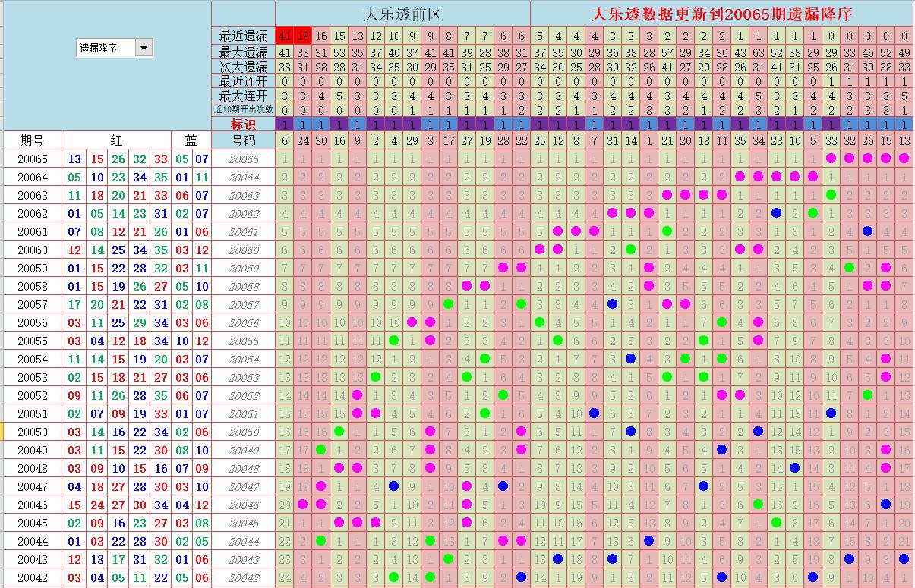The height and width of the screenshot is (588, 915).
Task: Click the 期号 column header
Action: (32, 140)
